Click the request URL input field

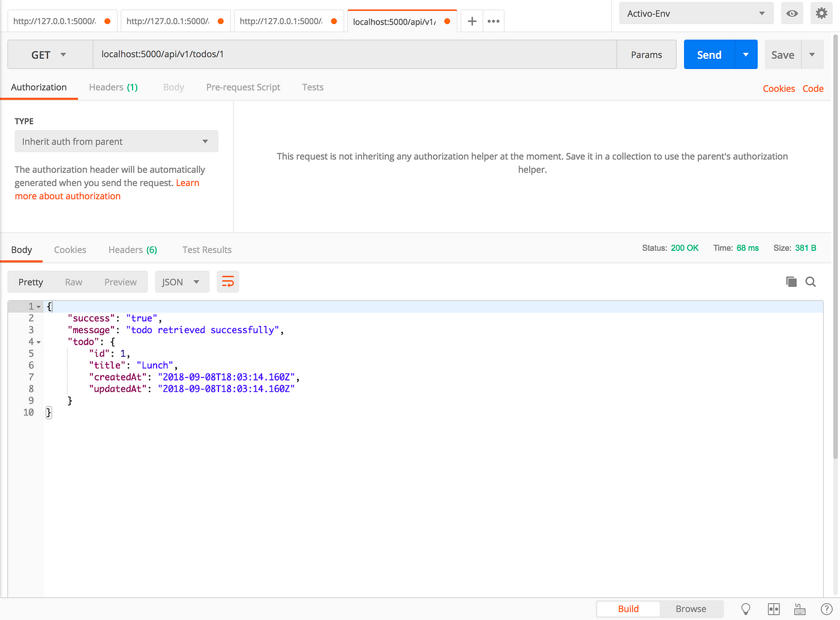point(355,55)
